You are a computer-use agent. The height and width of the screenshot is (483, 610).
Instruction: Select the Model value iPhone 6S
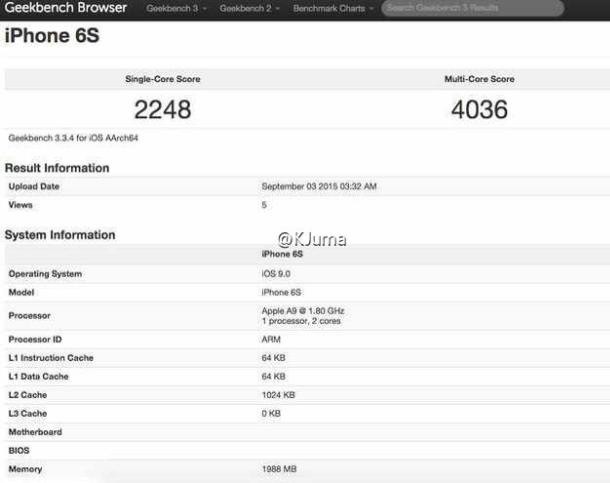pyautogui.click(x=281, y=292)
